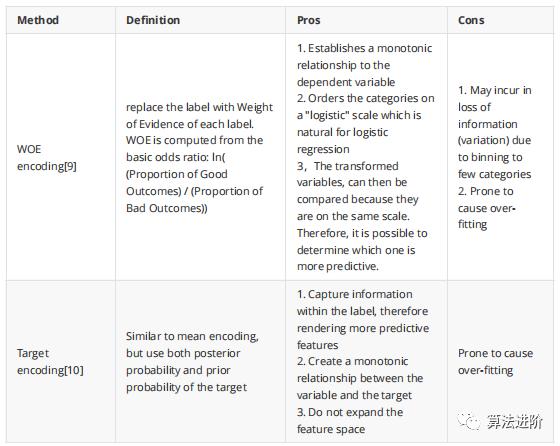560x446 pixels.
Task: Click the Pros column header
Action: click(x=309, y=20)
